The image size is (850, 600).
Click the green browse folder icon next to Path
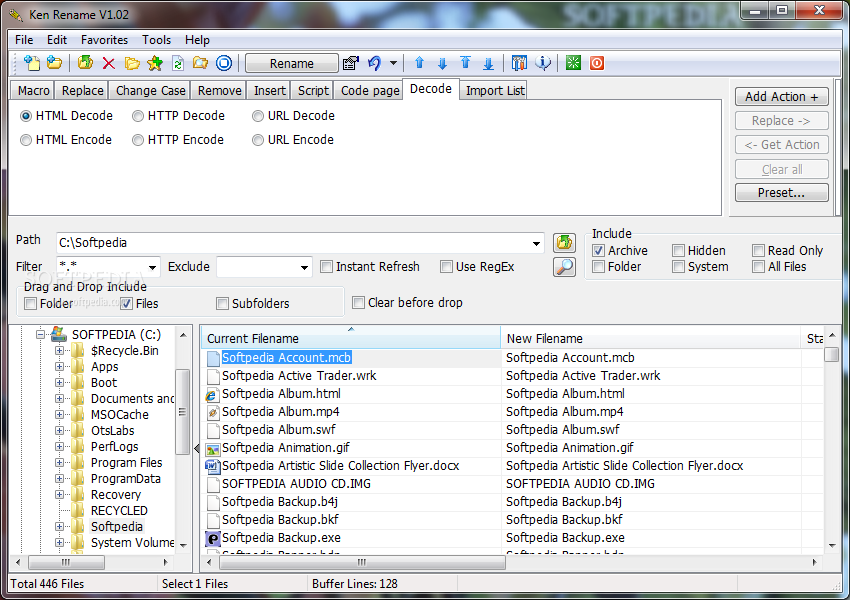pos(564,242)
